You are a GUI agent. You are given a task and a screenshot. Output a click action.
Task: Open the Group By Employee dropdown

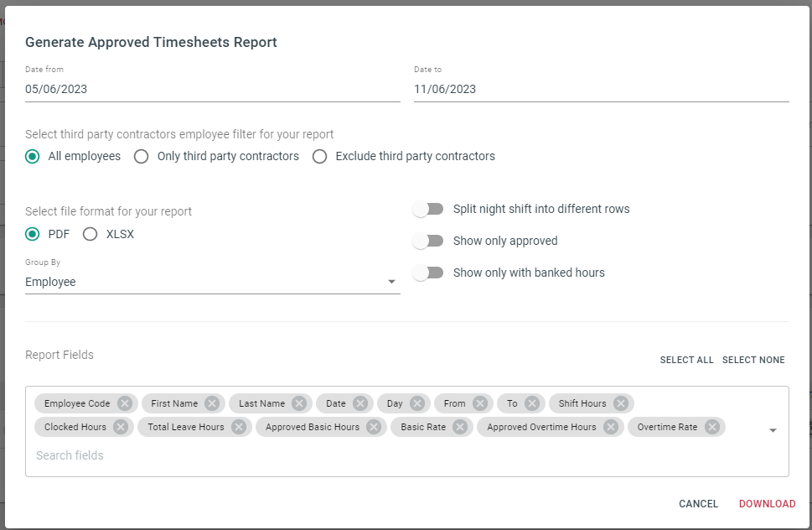pyautogui.click(x=212, y=282)
